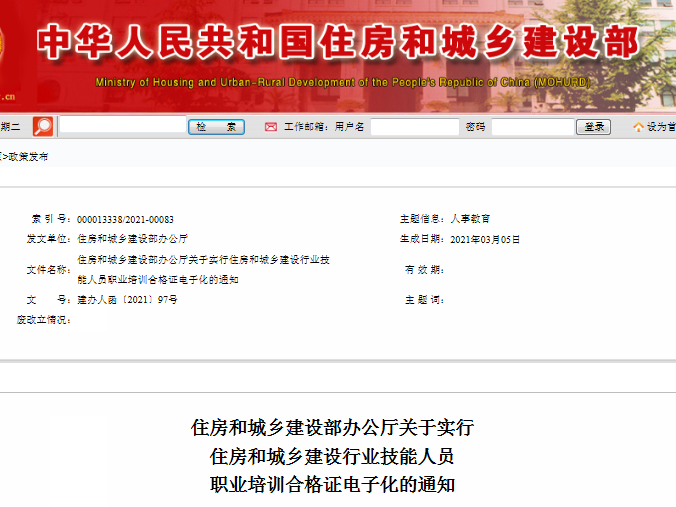Select index number 000013338/2021-00083
The image size is (676, 507).
125,220
